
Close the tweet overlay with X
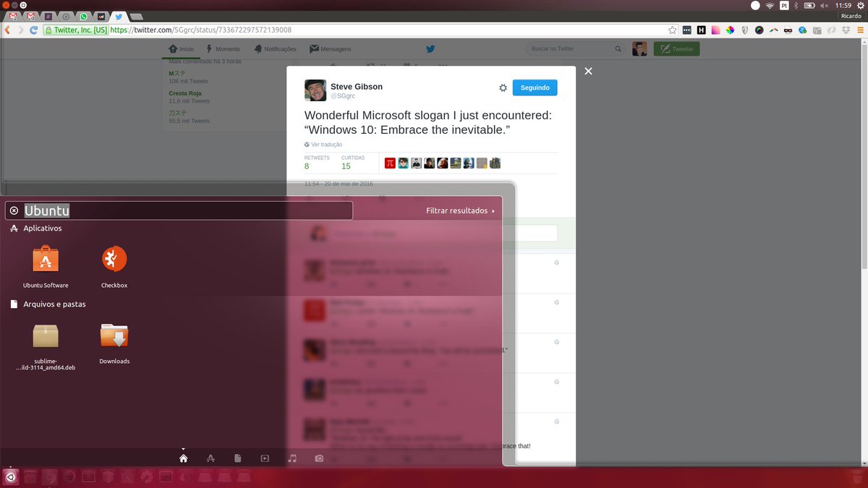[x=588, y=71]
